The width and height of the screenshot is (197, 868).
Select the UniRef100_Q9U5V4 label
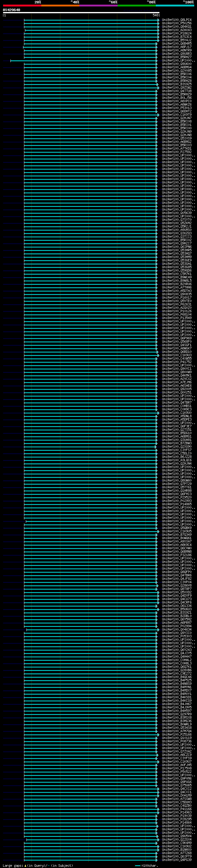(x=176, y=836)
